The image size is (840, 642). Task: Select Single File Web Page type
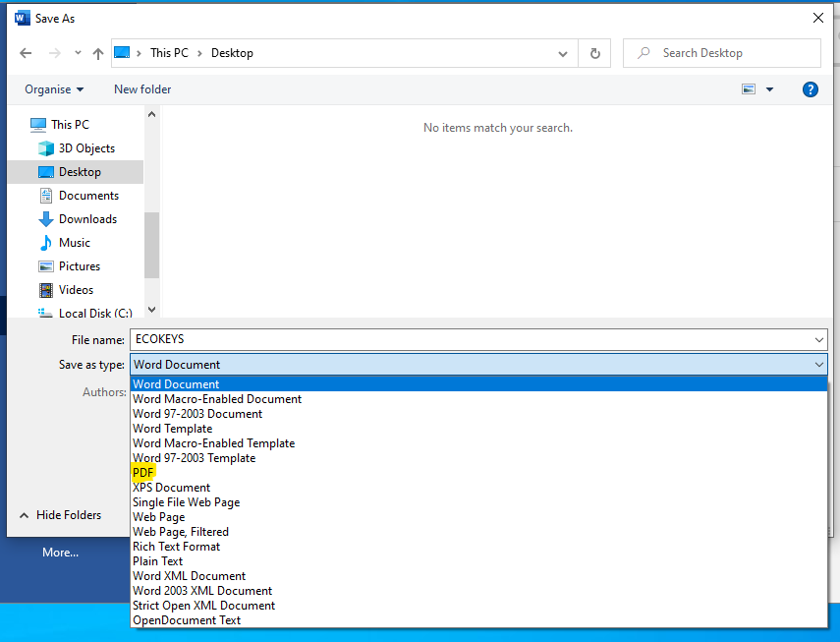coord(478,502)
